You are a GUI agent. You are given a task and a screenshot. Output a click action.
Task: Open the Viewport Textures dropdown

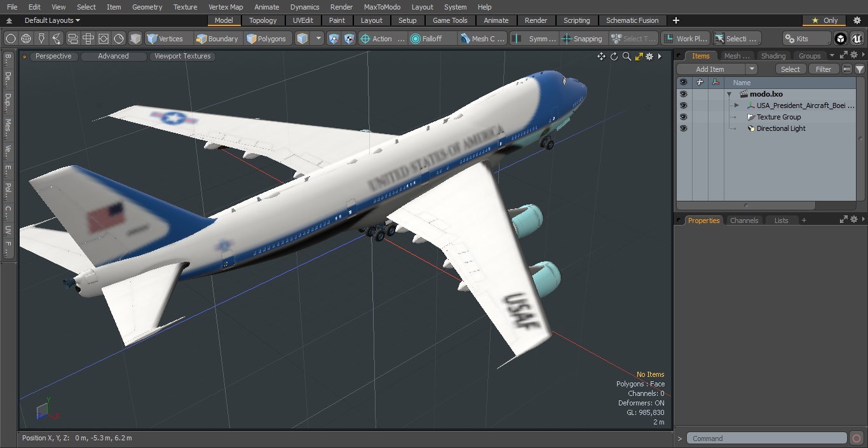[x=182, y=56]
